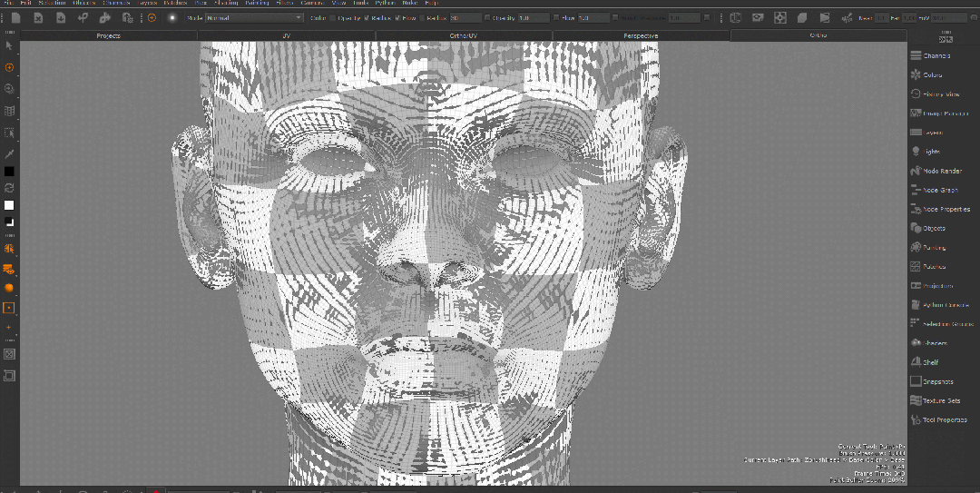Switch to the Perspective view tab
This screenshot has height=493, width=980.
pyautogui.click(x=642, y=35)
